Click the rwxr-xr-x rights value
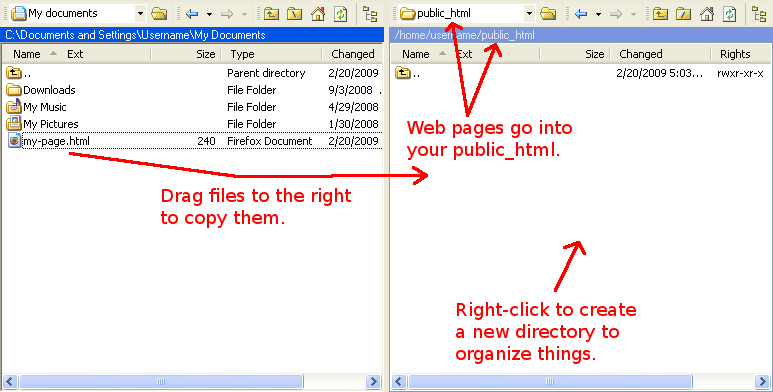Screen dimensions: 773x392 pyautogui.click(x=740, y=73)
